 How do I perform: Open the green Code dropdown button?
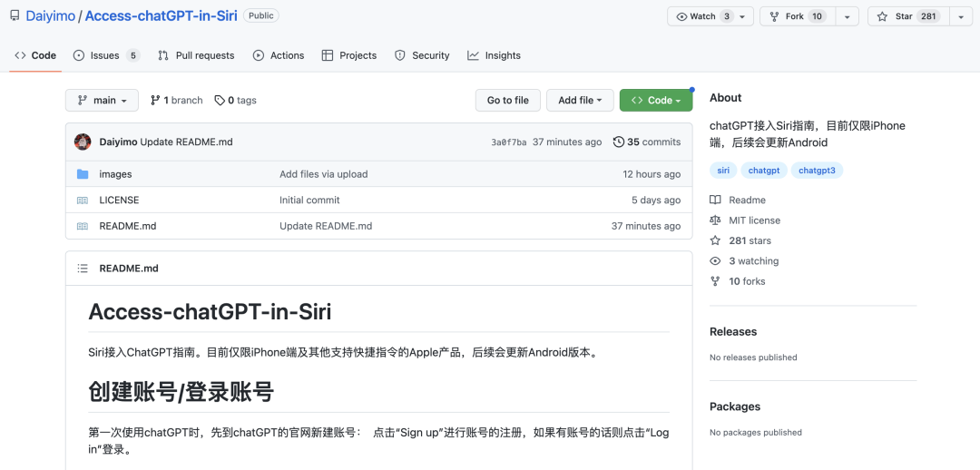click(x=656, y=100)
